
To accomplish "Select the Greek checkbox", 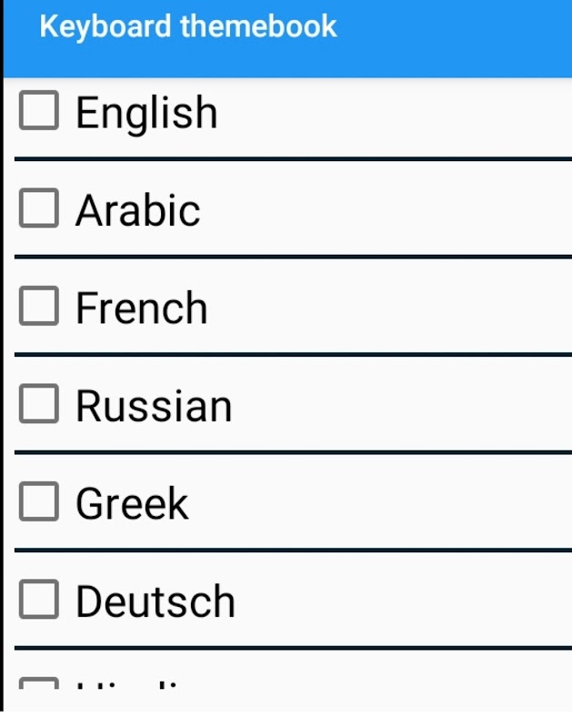I will coord(40,502).
